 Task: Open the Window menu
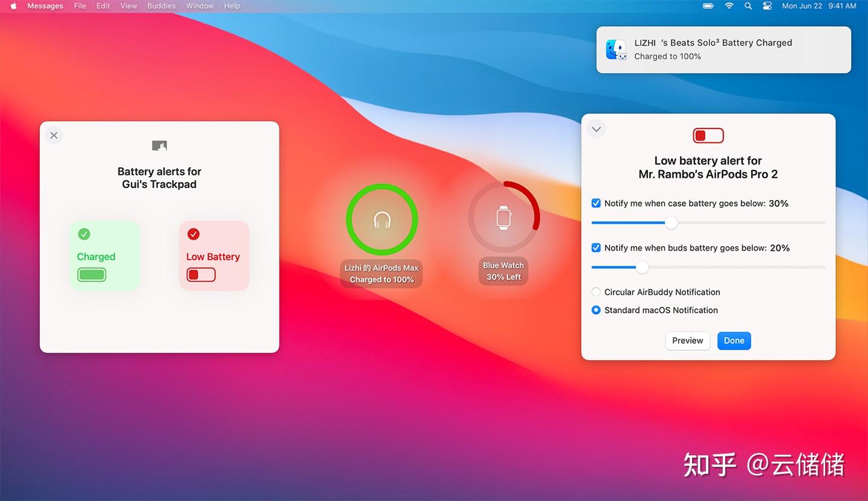pyautogui.click(x=199, y=5)
